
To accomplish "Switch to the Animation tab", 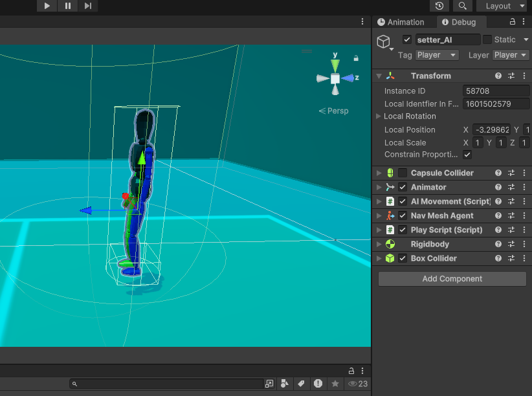I will [x=401, y=22].
